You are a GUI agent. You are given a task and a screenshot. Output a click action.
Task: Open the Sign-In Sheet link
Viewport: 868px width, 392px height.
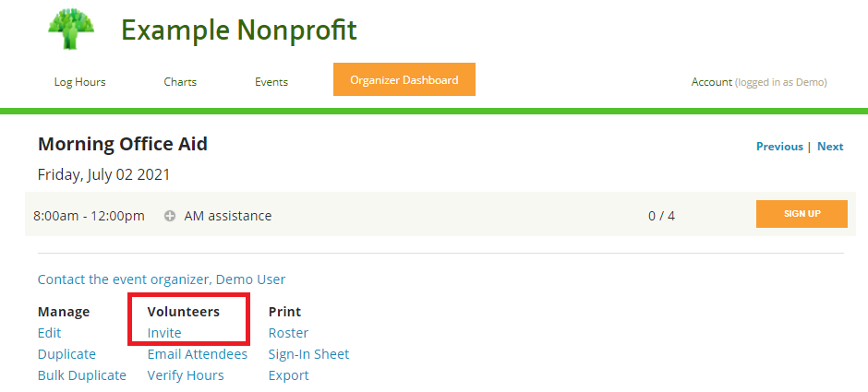point(308,354)
